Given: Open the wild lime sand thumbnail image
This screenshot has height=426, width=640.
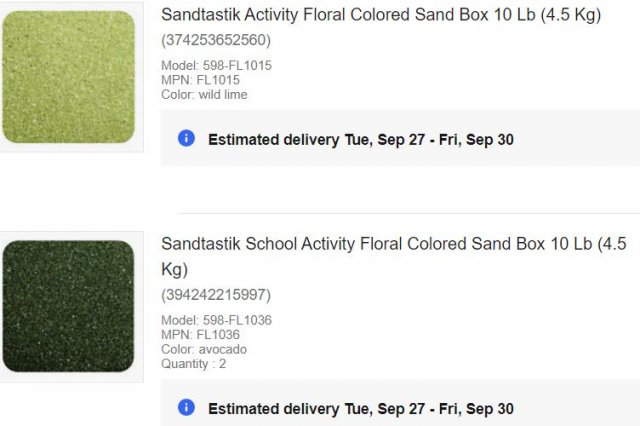Looking at the screenshot, I should 69,77.
